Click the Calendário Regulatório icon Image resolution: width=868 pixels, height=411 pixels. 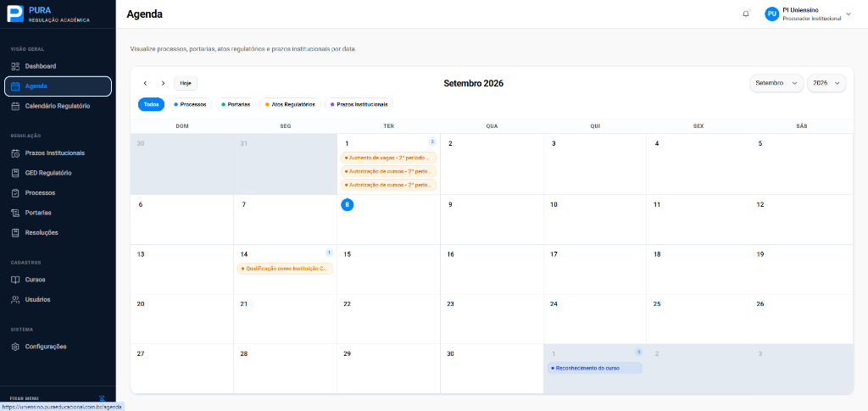click(x=15, y=106)
